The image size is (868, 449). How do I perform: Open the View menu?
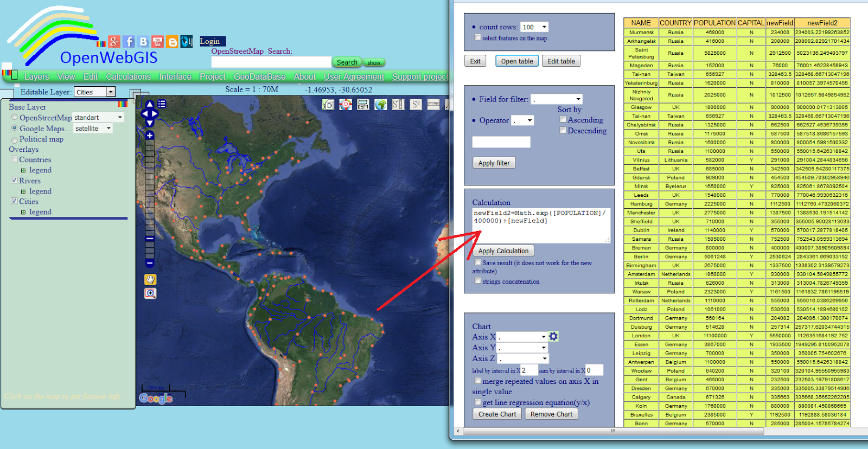66,77
